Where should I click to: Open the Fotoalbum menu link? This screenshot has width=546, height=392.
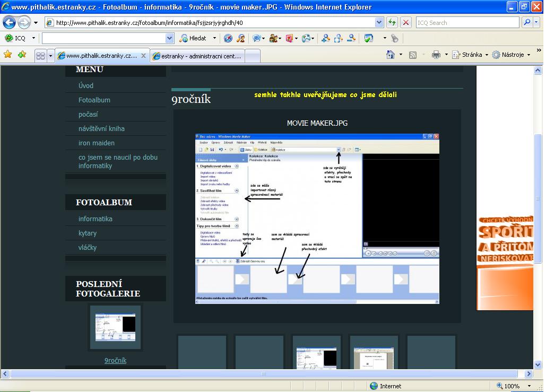click(x=94, y=100)
